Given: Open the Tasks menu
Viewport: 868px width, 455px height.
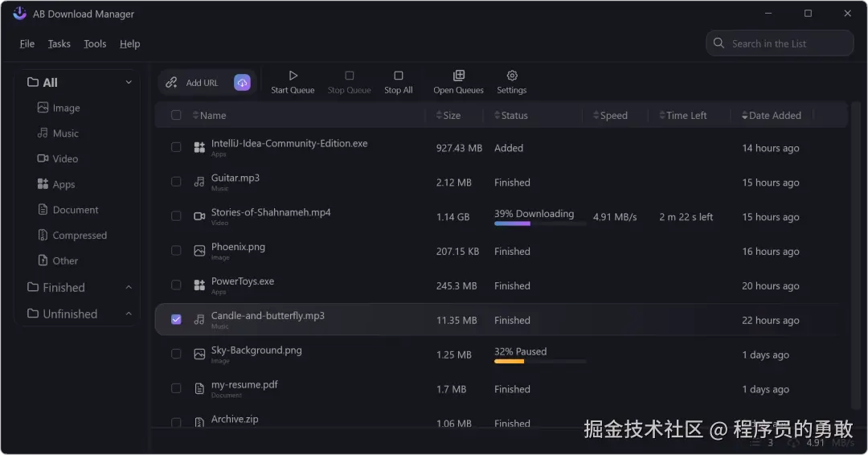Looking at the screenshot, I should click(x=59, y=44).
